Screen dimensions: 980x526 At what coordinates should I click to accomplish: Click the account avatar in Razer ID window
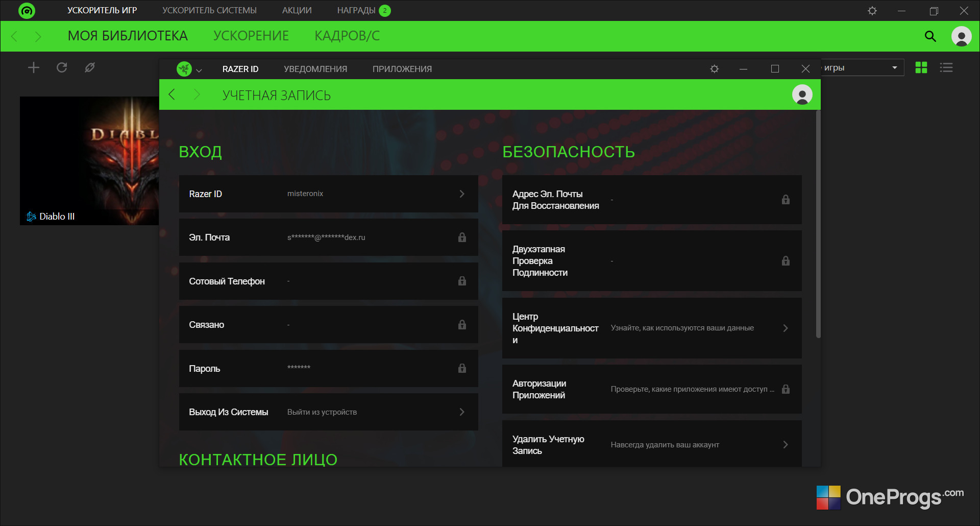[x=802, y=94]
